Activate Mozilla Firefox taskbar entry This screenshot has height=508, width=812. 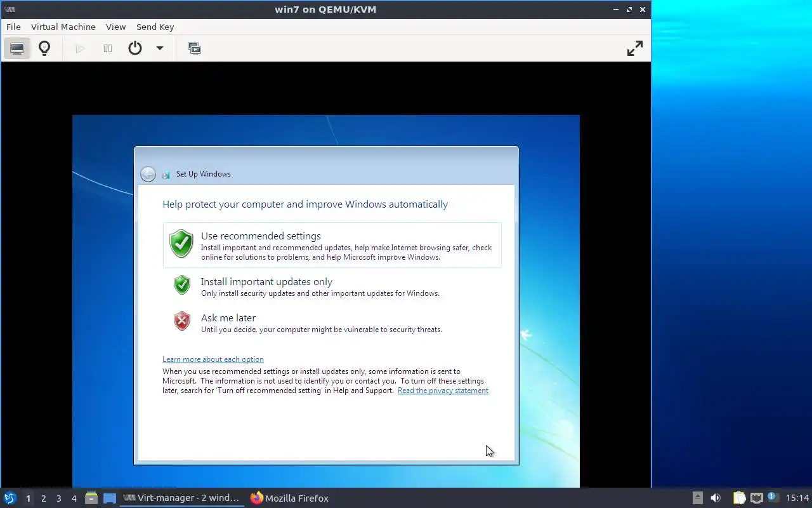[x=289, y=498]
